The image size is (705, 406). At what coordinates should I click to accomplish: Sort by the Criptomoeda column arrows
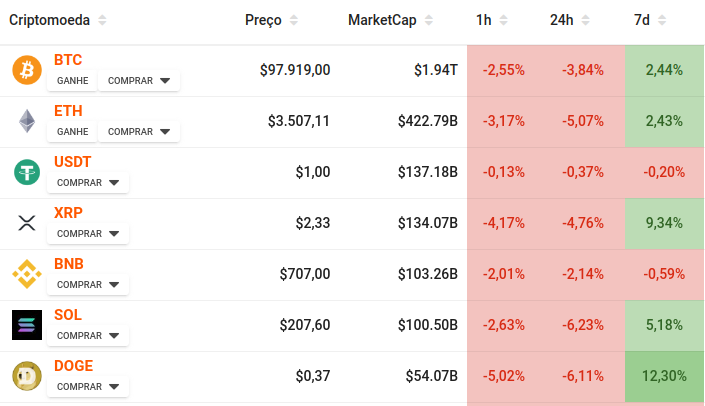(103, 20)
